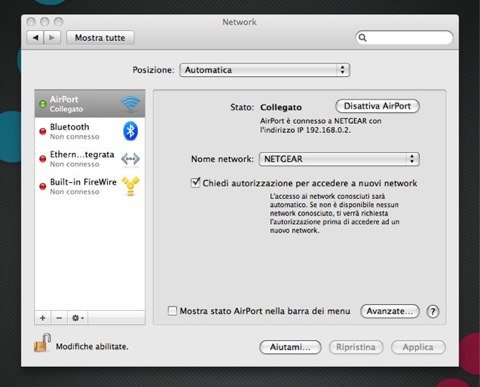480x387 pixels.
Task: Click the window minimize button
Action: pos(45,22)
